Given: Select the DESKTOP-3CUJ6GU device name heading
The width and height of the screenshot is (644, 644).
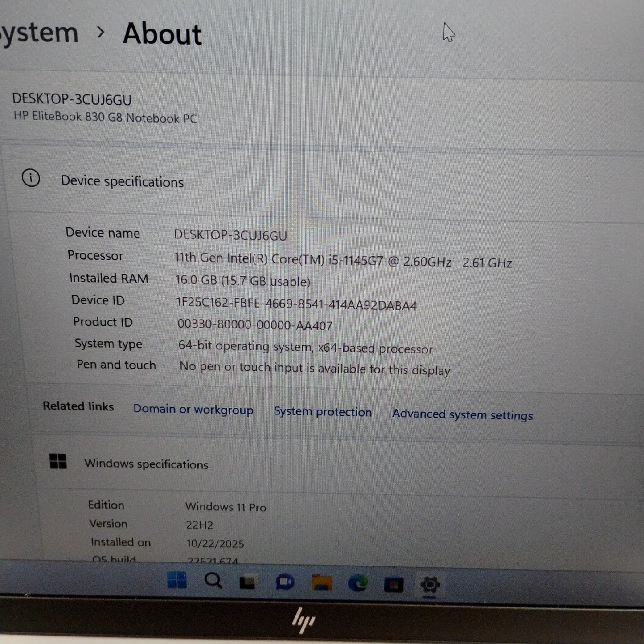Looking at the screenshot, I should pyautogui.click(x=71, y=99).
